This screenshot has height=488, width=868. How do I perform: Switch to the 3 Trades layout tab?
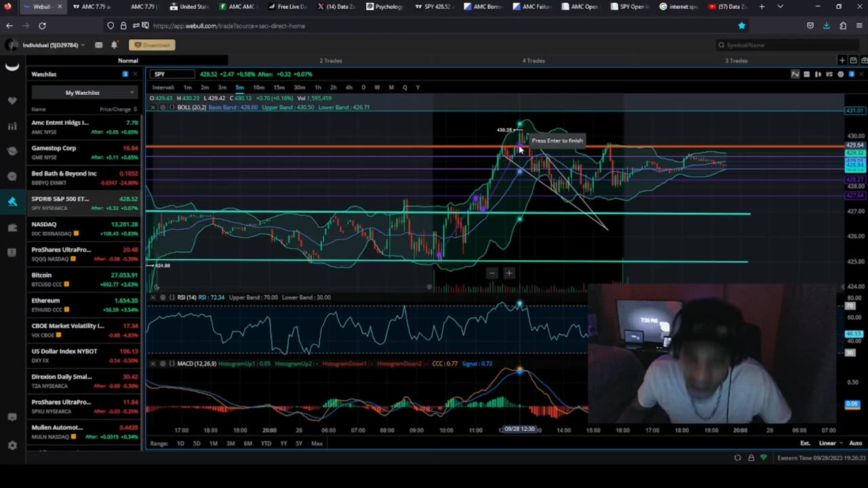click(x=736, y=60)
